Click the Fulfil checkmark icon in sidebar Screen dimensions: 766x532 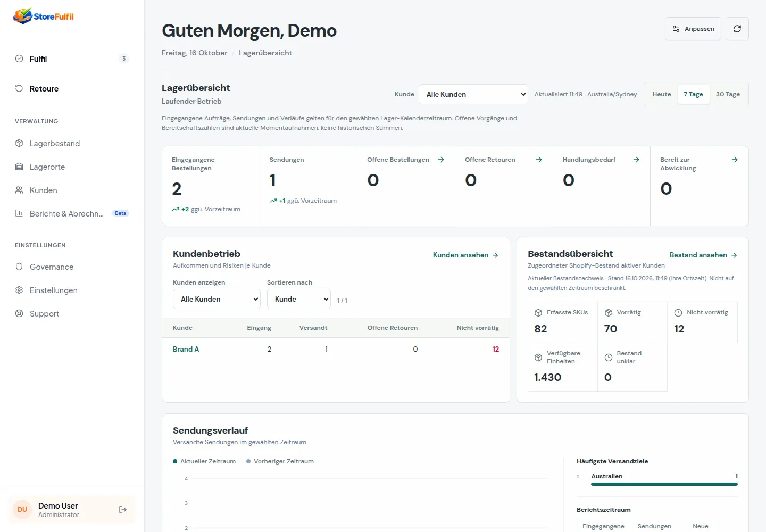[19, 59]
